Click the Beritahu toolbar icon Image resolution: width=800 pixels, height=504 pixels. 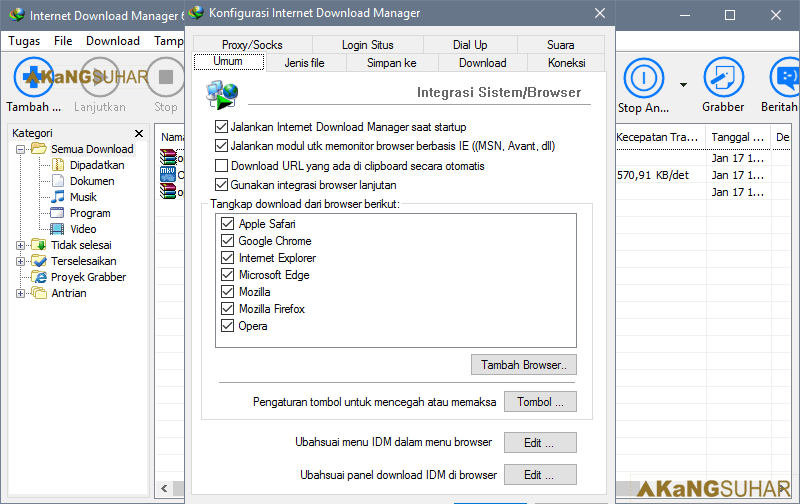coord(785,78)
